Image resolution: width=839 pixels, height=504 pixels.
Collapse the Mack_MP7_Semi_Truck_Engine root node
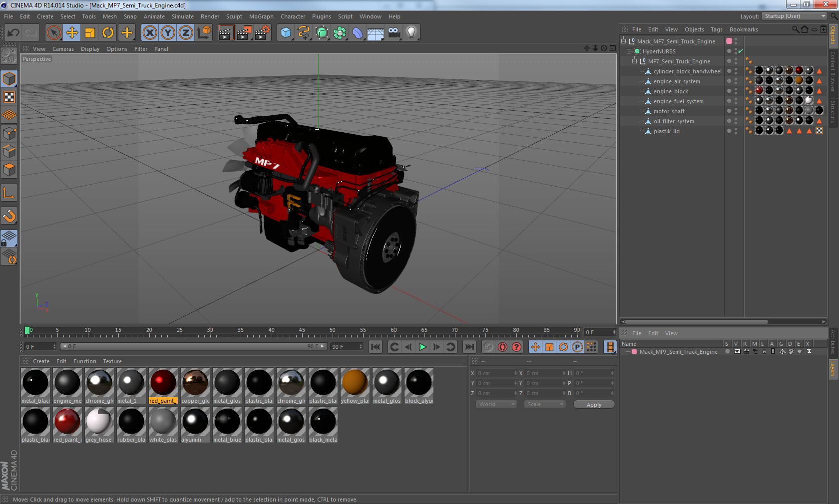pyautogui.click(x=624, y=41)
